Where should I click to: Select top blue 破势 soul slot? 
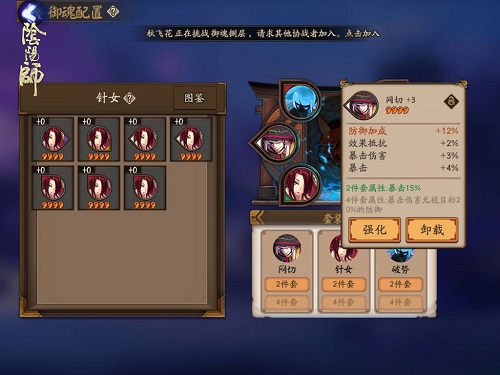300,99
